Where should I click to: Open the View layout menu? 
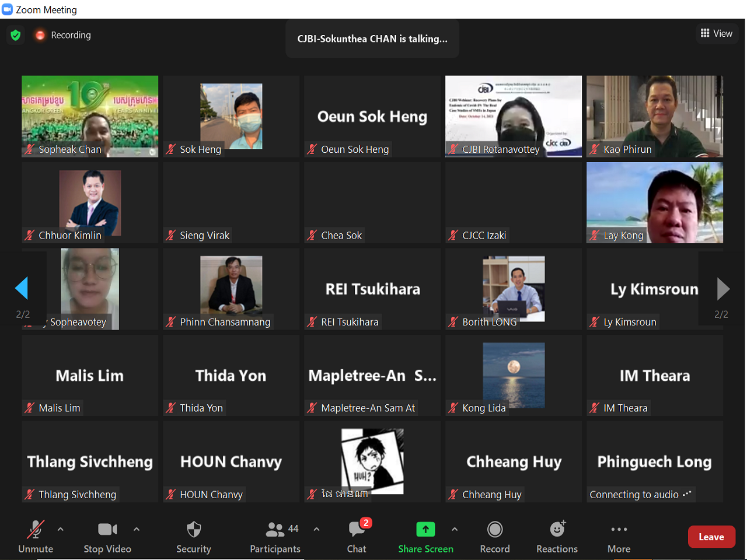716,33
